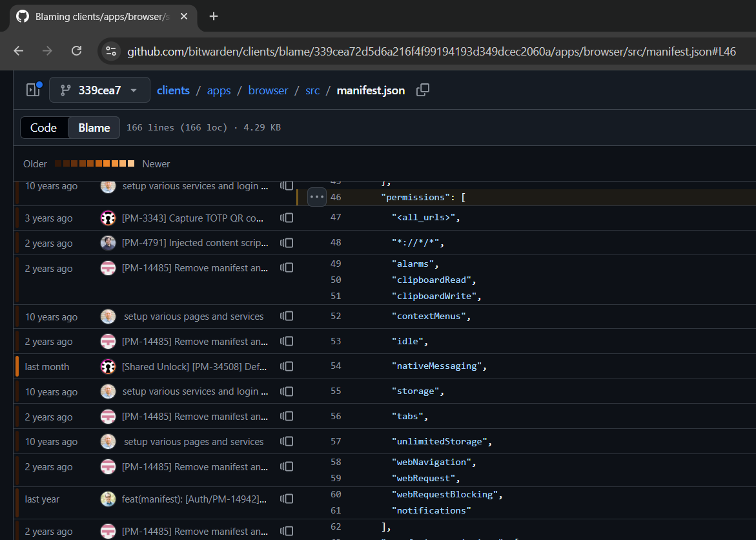This screenshot has width=756, height=540.
Task: Open setup various pages commit on contextMenus row
Action: [194, 317]
